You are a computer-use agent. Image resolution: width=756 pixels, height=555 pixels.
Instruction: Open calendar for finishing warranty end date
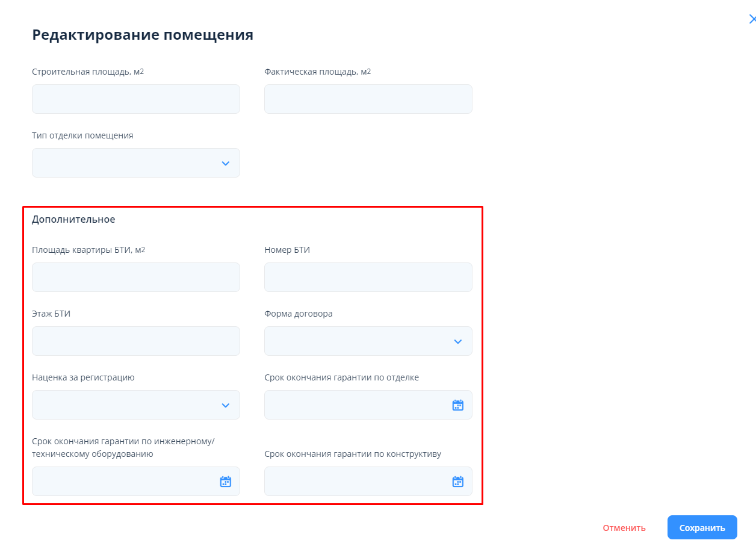click(x=457, y=405)
